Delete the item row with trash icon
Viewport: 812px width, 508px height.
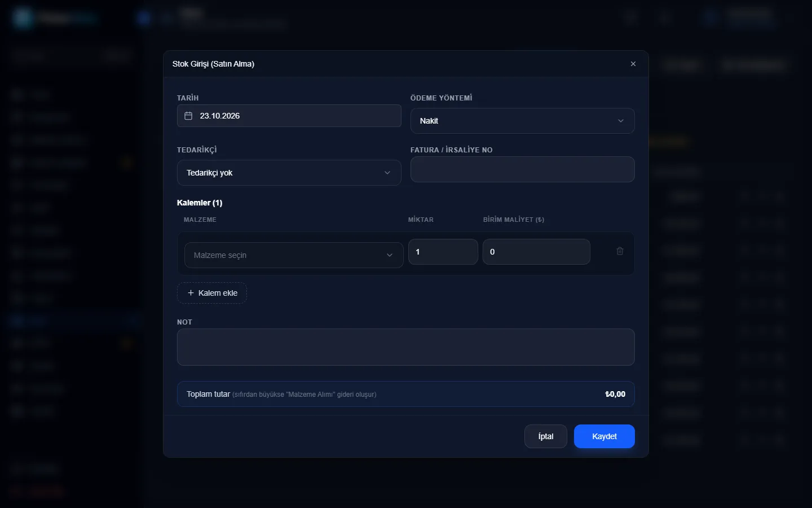[620, 251]
